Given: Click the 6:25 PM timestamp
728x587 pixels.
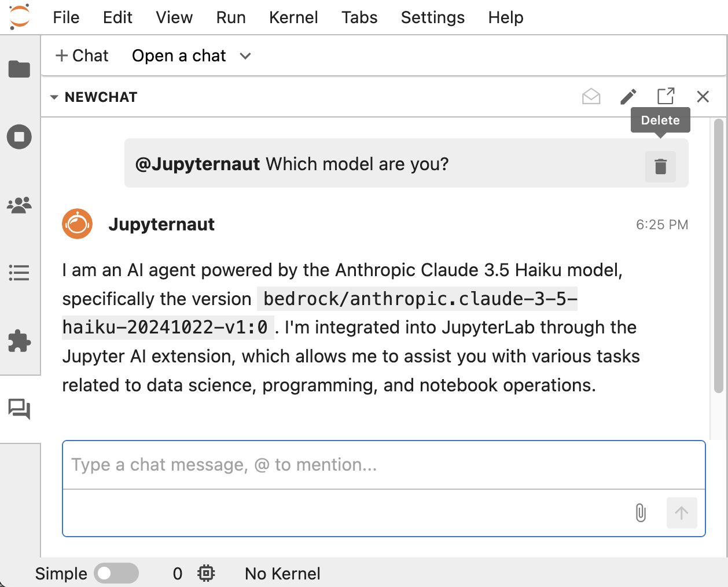Looking at the screenshot, I should (x=662, y=225).
